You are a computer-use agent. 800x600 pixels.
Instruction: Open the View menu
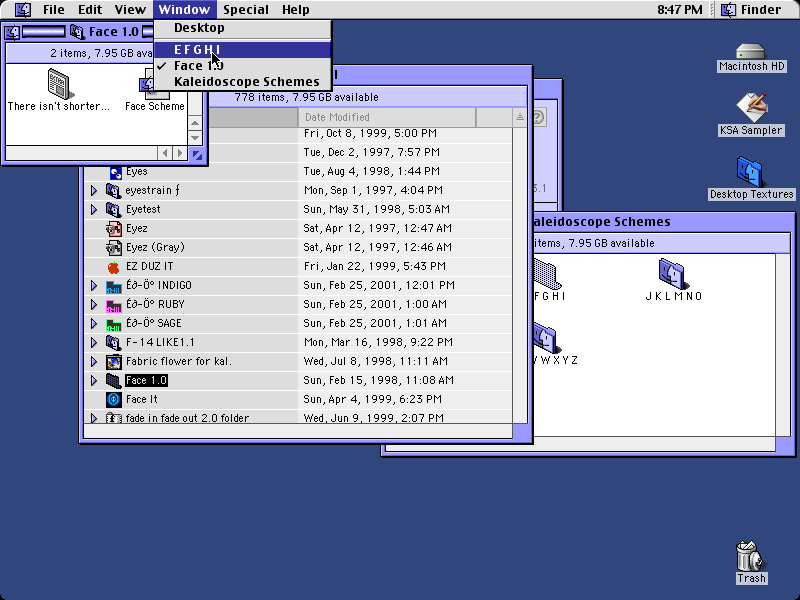pyautogui.click(x=130, y=10)
